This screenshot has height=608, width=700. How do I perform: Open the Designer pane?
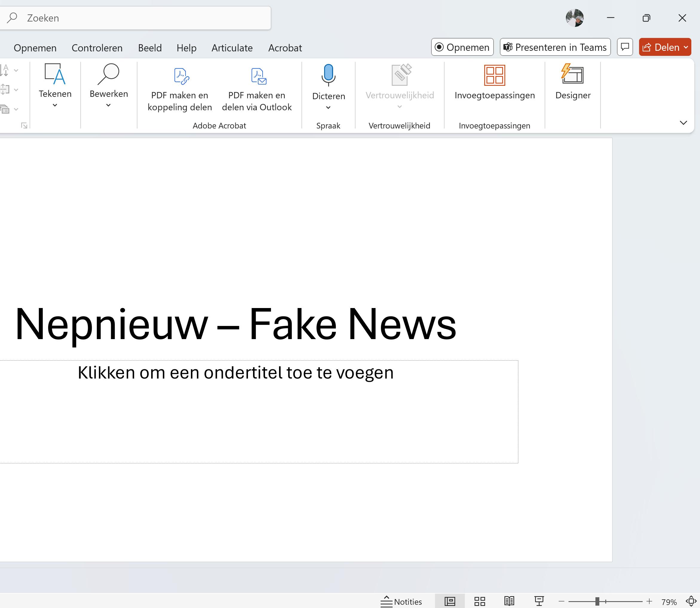click(x=572, y=82)
